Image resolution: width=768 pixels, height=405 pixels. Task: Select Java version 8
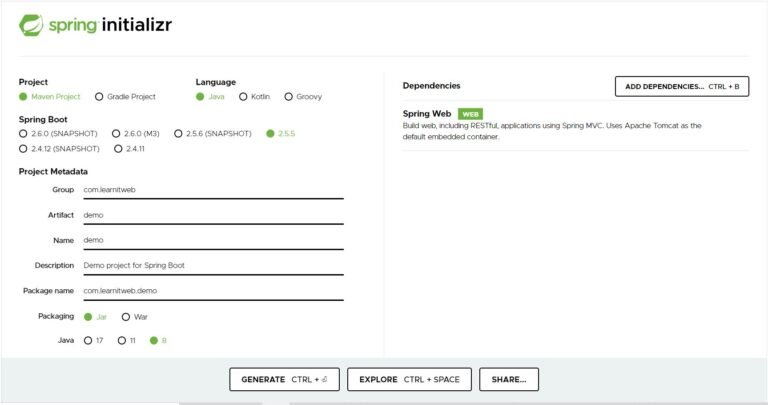click(158, 340)
